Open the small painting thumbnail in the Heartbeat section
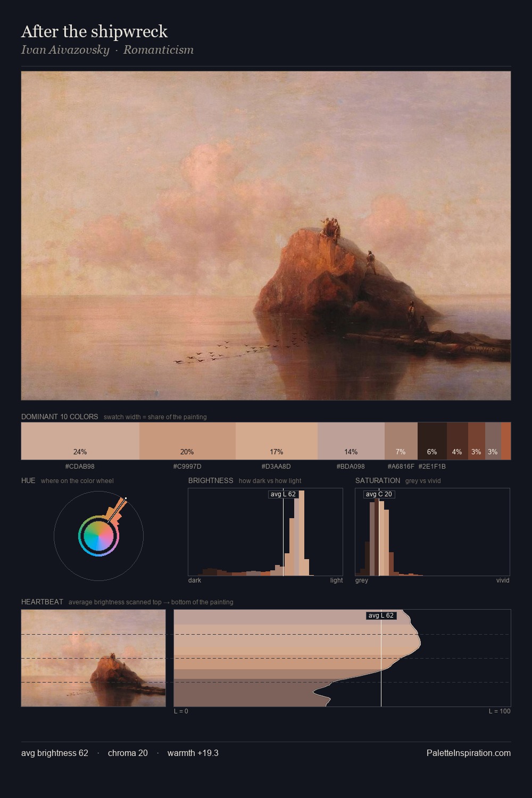The height and width of the screenshot is (798, 532). (94, 658)
